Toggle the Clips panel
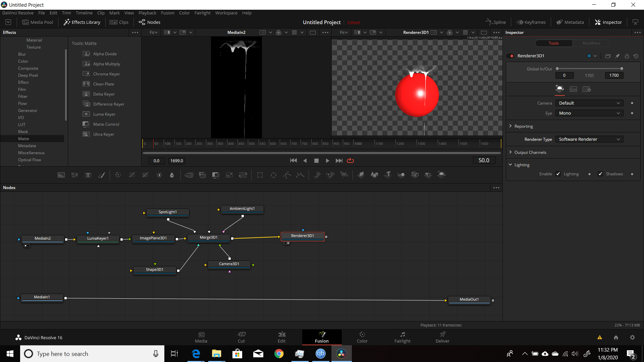The height and width of the screenshot is (362, 644). tap(119, 22)
